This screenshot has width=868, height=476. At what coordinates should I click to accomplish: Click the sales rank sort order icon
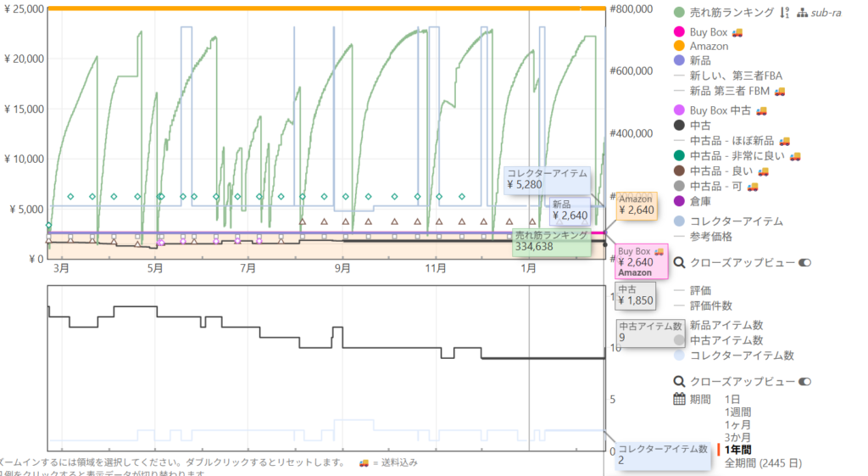pos(784,13)
